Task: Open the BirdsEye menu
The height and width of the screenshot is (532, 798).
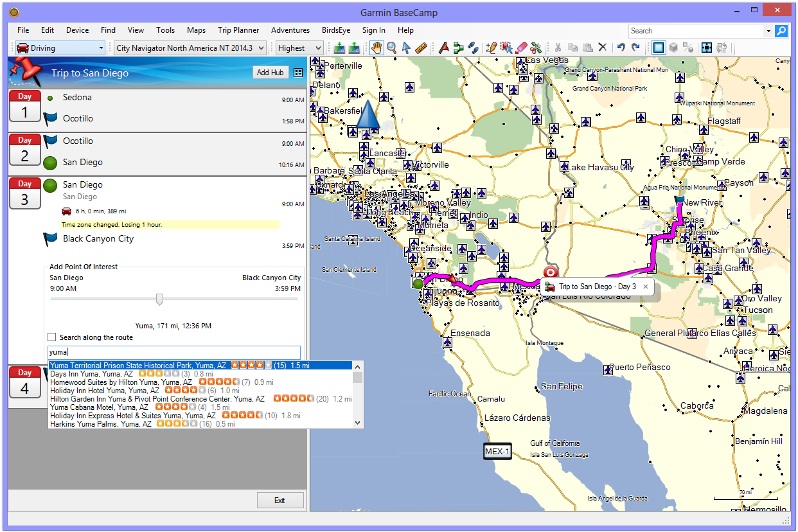Action: [335, 30]
